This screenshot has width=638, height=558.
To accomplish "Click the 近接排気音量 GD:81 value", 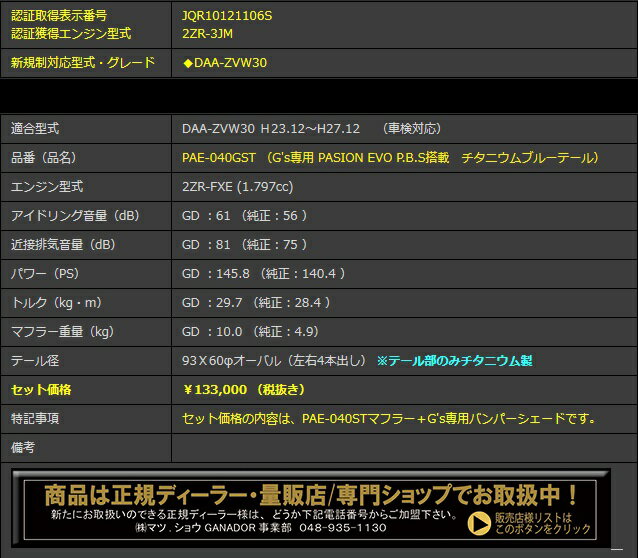I will [244, 245].
